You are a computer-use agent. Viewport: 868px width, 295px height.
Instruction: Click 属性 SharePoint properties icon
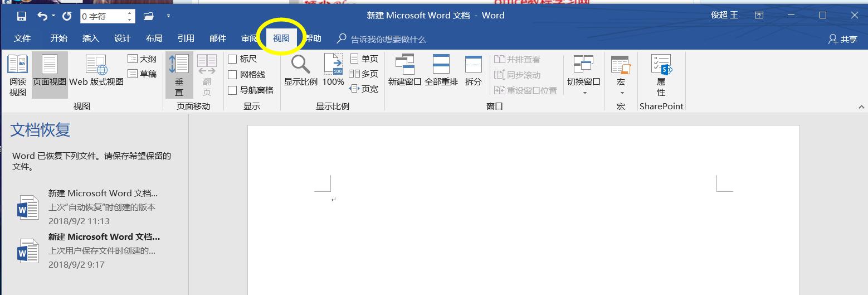click(x=661, y=75)
